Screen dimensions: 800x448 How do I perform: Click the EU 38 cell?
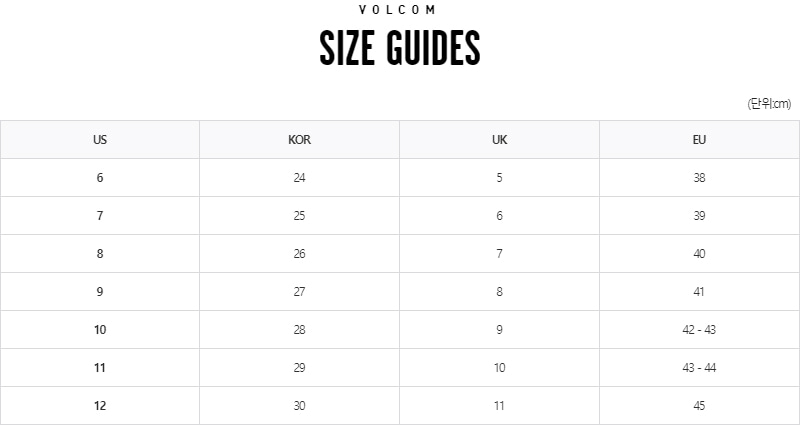click(699, 178)
